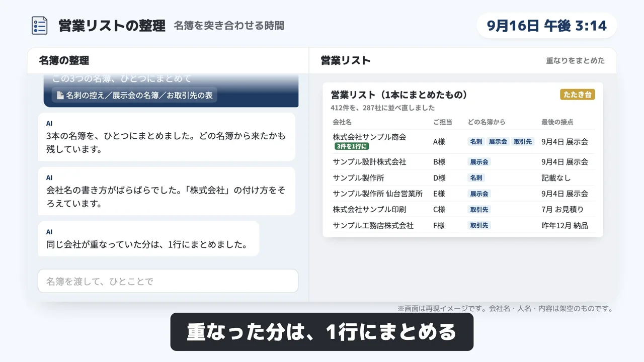The height and width of the screenshot is (362, 644).
Task: Click the AI message about 3本の名簿
Action: pyautogui.click(x=167, y=137)
